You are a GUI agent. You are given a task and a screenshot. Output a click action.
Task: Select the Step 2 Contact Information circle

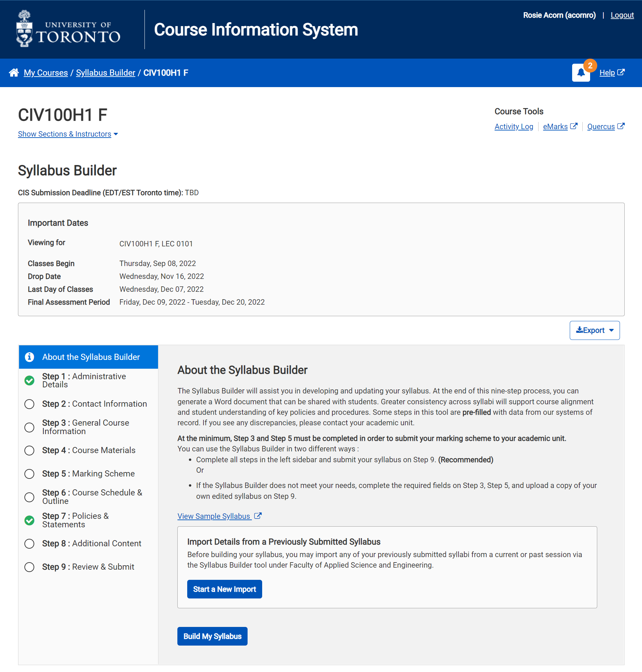[30, 404]
